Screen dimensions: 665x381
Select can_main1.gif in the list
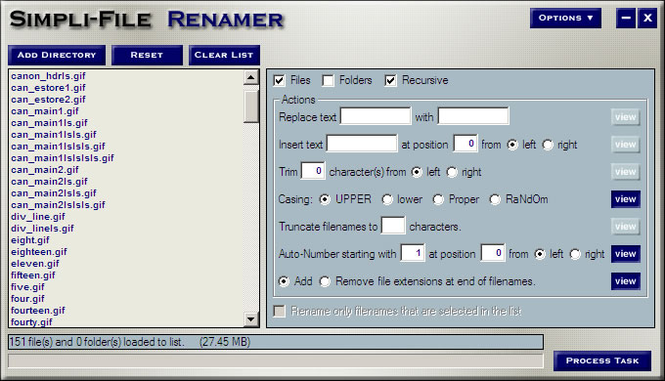pyautogui.click(x=45, y=111)
